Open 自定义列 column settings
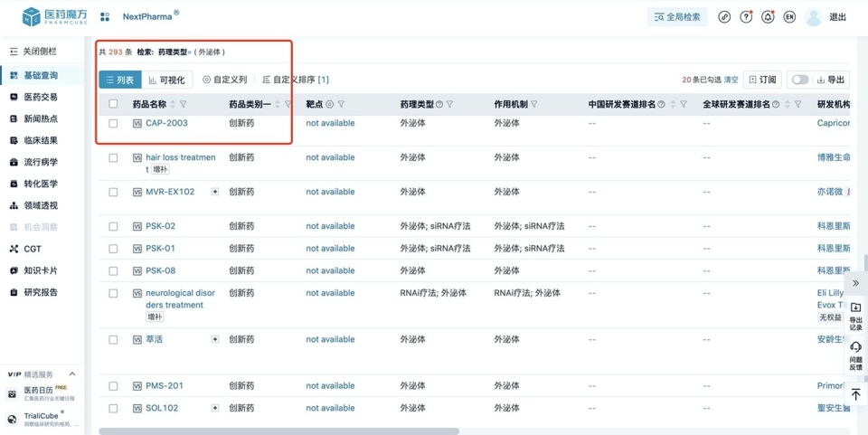868x435 pixels. coord(225,80)
